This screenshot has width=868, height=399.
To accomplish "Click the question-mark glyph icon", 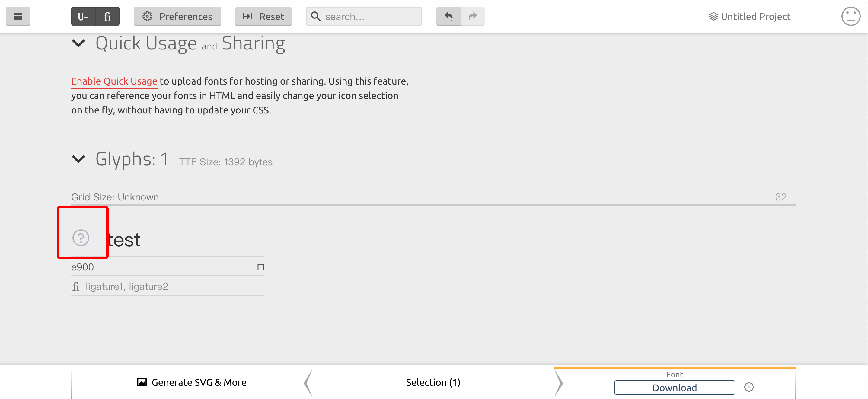I will pos(81,238).
